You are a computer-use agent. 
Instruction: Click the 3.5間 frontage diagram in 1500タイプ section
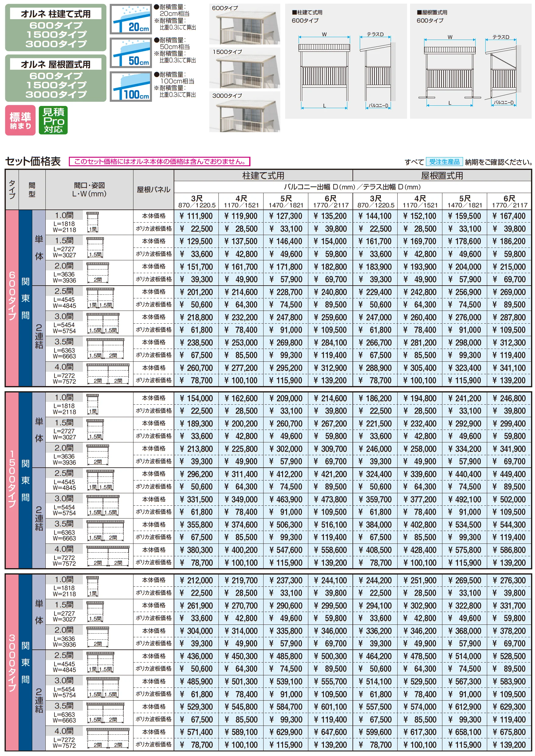coord(105,531)
